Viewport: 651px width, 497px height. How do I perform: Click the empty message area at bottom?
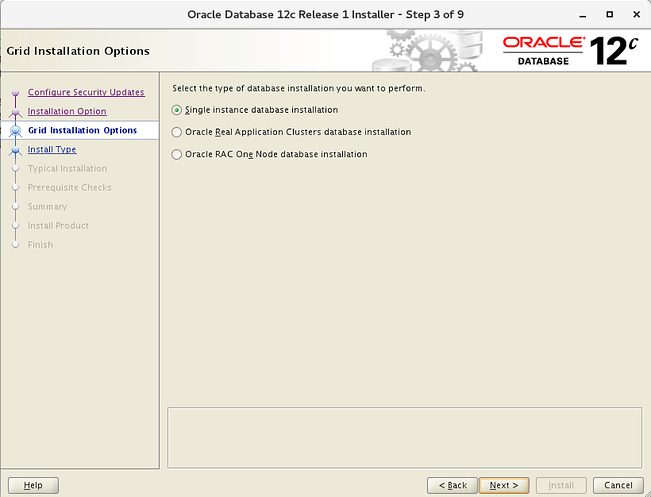tap(404, 436)
